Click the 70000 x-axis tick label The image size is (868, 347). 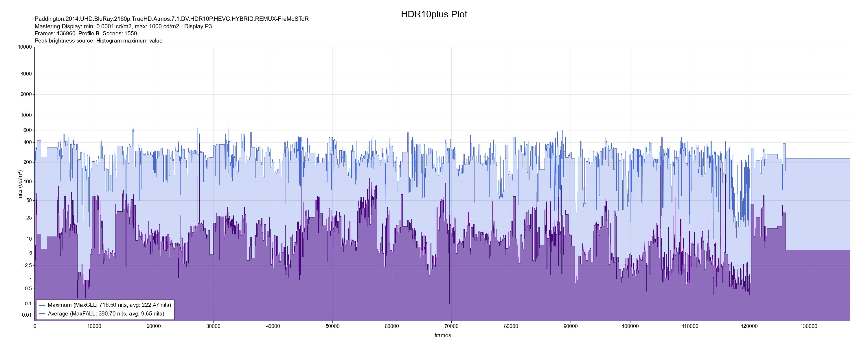tap(451, 326)
